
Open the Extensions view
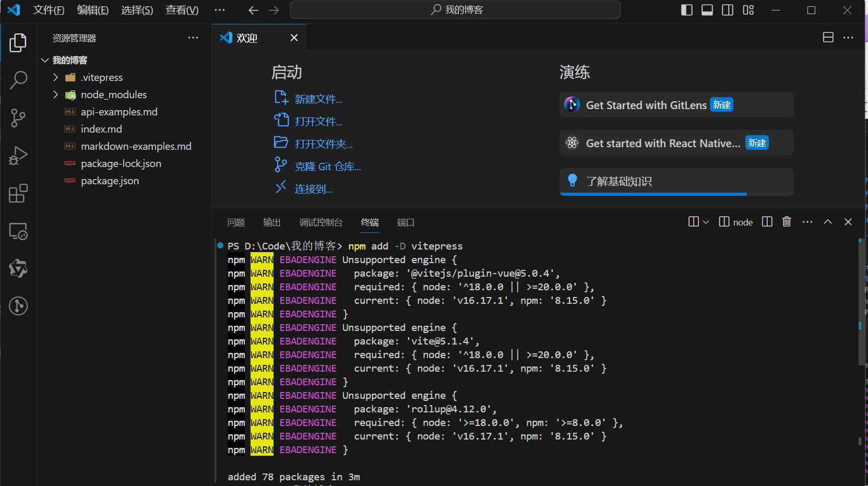pyautogui.click(x=18, y=193)
